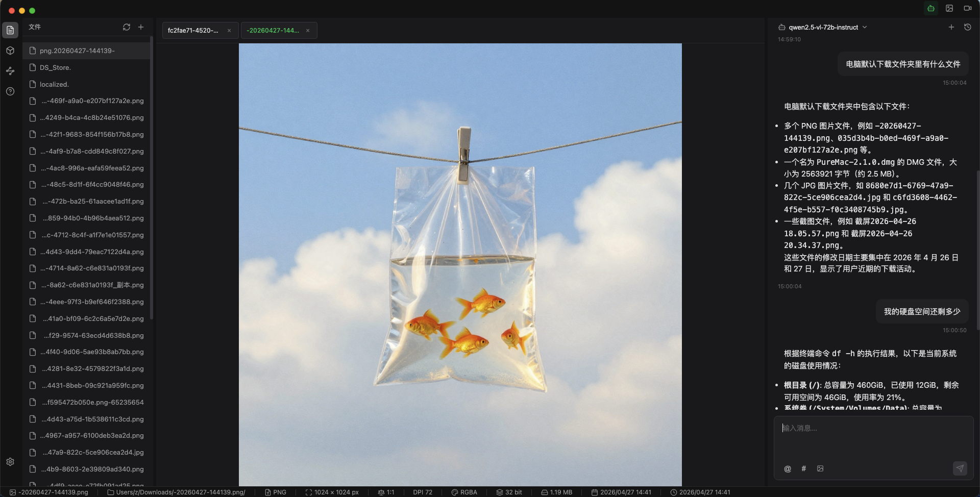The width and height of the screenshot is (980, 497).
Task: Open file ending 4ac8-996a-eafa59feea52.png
Action: [x=87, y=168]
